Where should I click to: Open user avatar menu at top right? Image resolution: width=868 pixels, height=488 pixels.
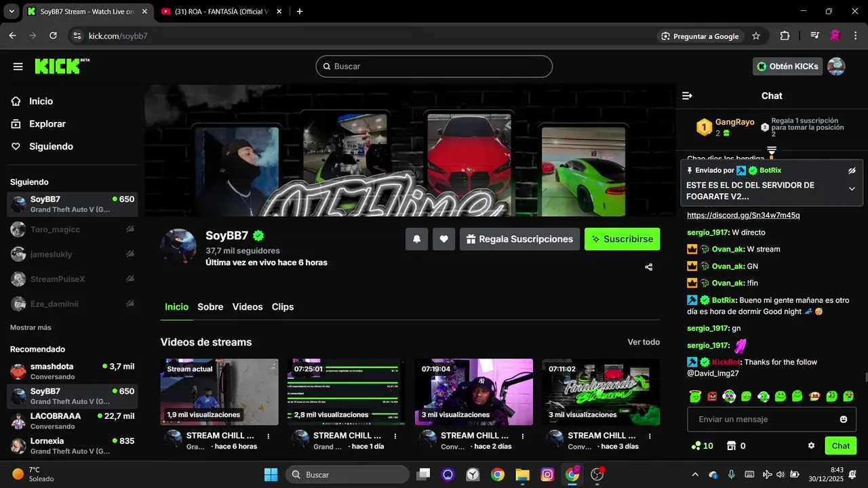point(836,66)
